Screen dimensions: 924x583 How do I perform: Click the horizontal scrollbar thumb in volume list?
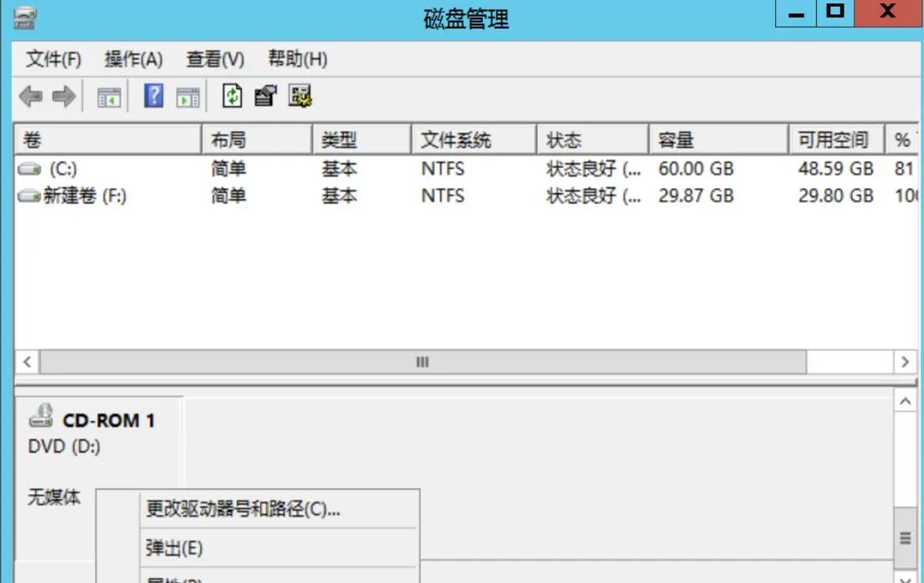[423, 362]
